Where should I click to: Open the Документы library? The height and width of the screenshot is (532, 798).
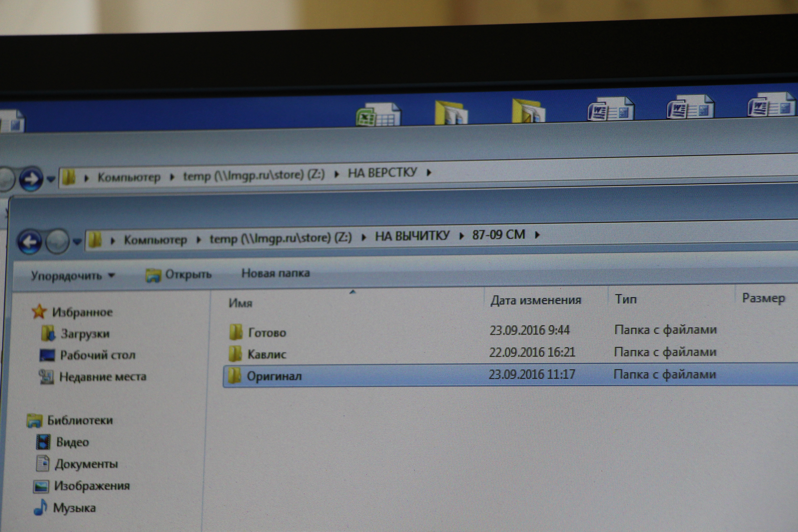pos(86,464)
